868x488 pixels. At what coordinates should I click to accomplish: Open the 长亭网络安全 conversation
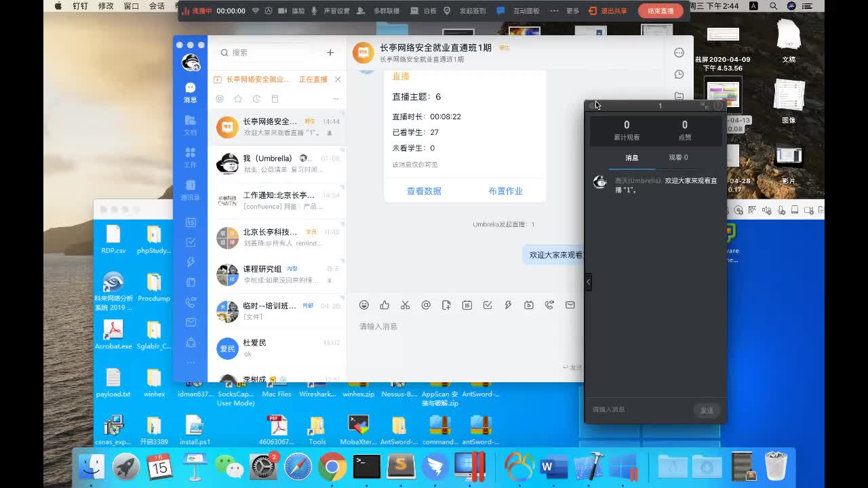(x=277, y=127)
